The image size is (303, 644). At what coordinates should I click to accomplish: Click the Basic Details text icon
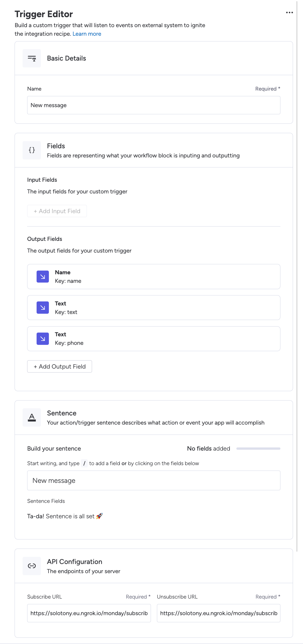(32, 58)
